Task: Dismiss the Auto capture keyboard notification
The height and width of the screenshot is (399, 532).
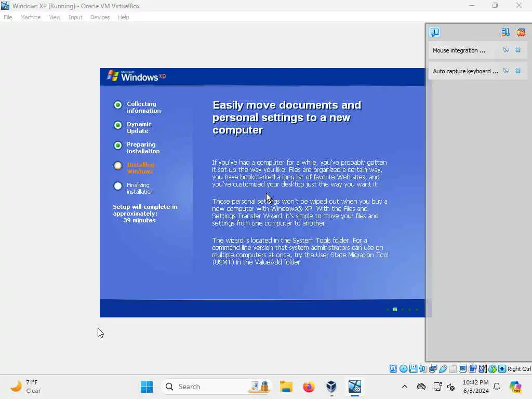Action: (x=518, y=71)
